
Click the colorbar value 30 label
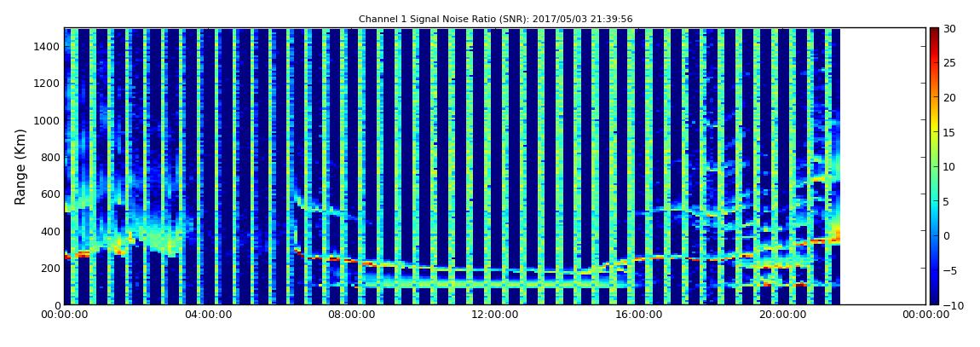point(949,28)
